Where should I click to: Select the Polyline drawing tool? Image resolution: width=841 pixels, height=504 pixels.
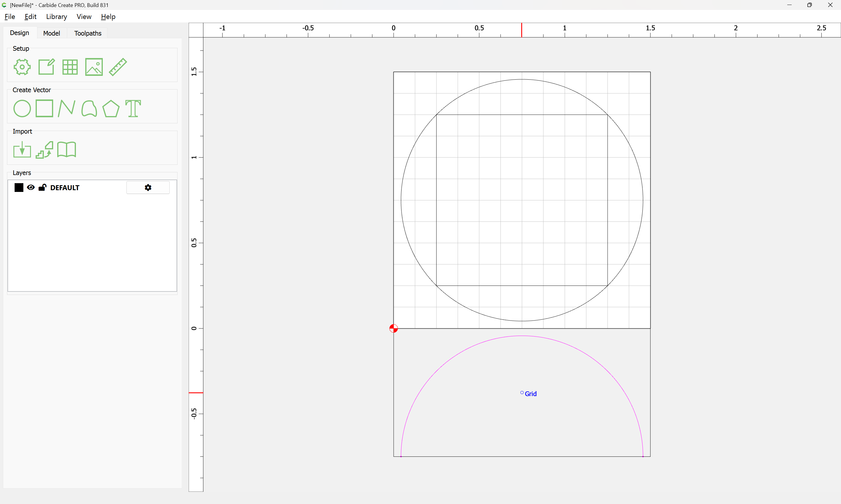[x=67, y=109]
